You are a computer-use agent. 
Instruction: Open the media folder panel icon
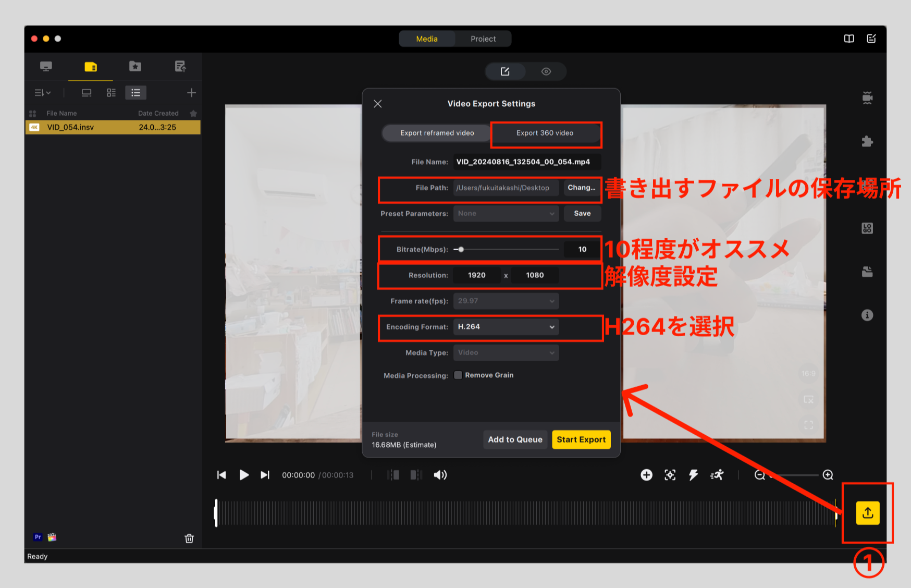point(867,272)
